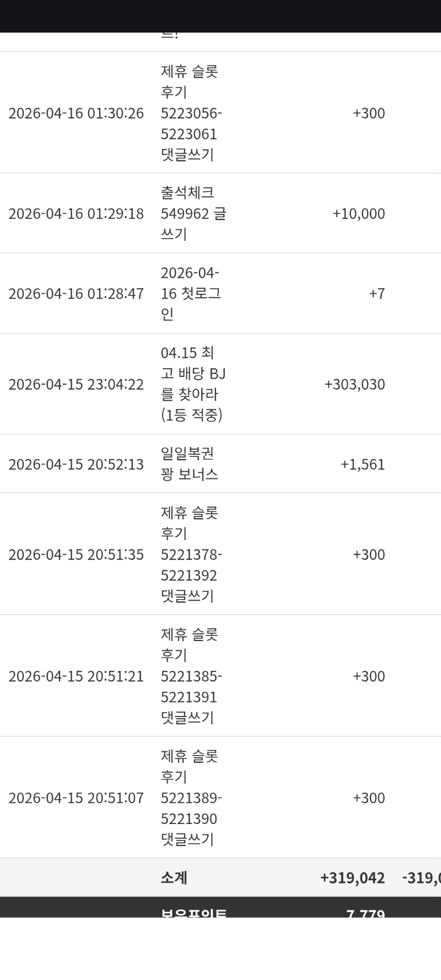441x980 pixels.
Task: Open slot review entry 5221389-5221390
Action: 191,798
